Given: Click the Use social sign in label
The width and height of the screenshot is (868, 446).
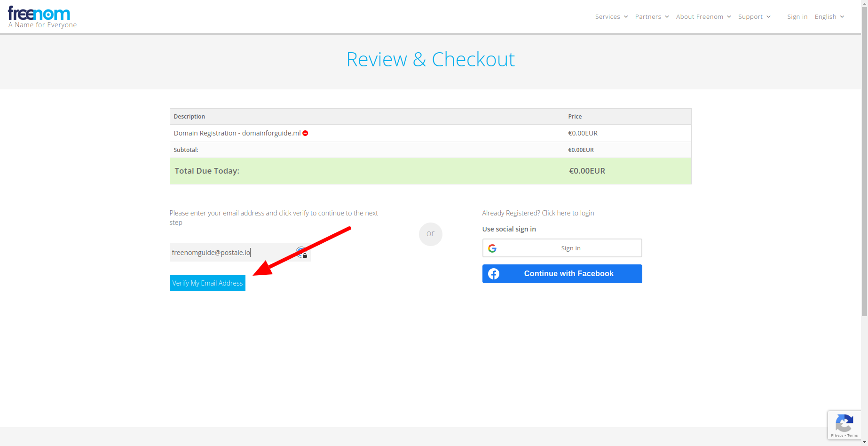Looking at the screenshot, I should click(509, 229).
